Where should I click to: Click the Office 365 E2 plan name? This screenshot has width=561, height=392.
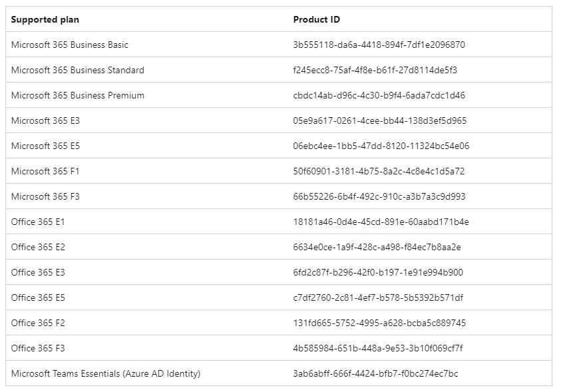click(38, 247)
